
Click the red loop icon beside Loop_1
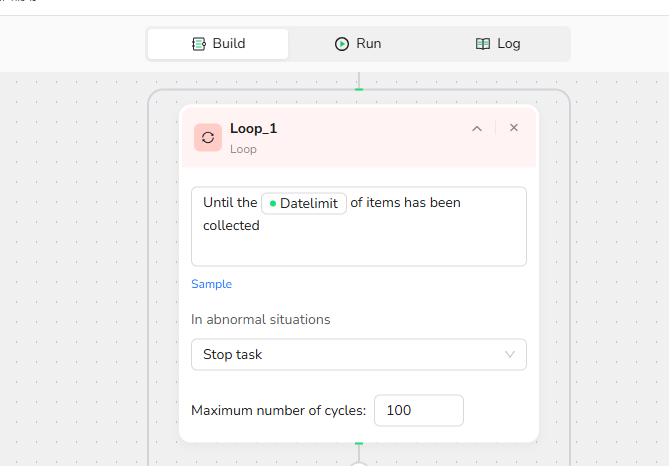pos(208,138)
